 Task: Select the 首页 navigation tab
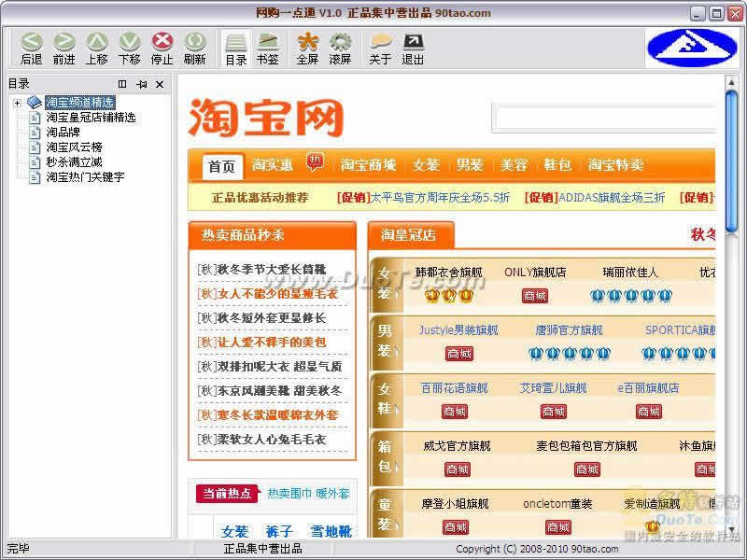point(222,166)
